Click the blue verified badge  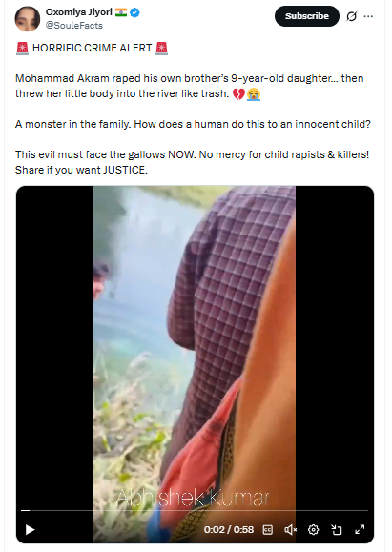click(x=134, y=12)
